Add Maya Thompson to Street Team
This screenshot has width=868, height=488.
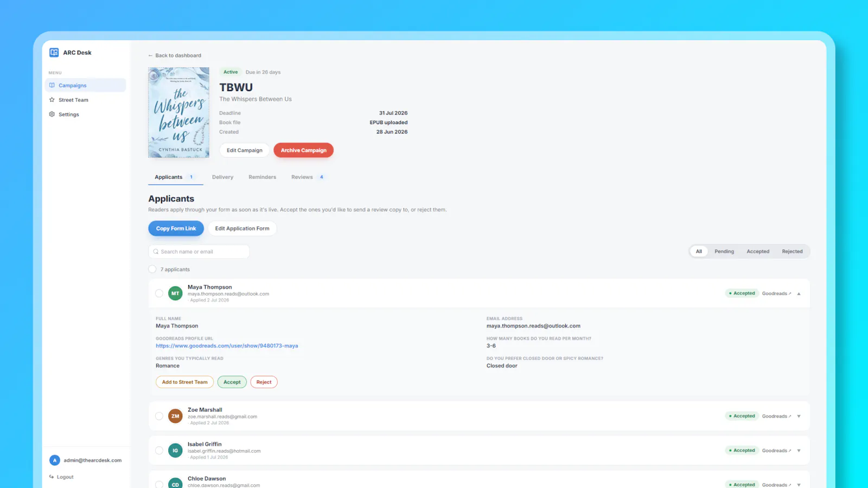click(x=184, y=382)
